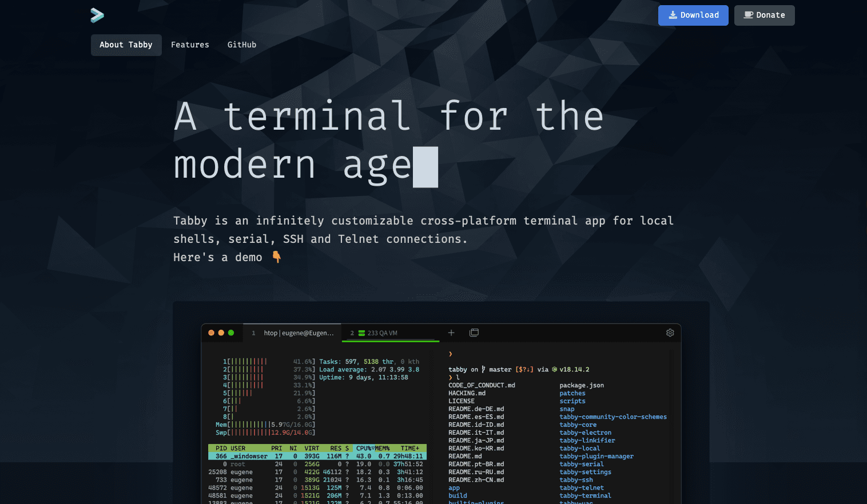Click CODE_OF_CONDUCT.md in the file listing
Image resolution: width=867 pixels, height=504 pixels.
[482, 386]
